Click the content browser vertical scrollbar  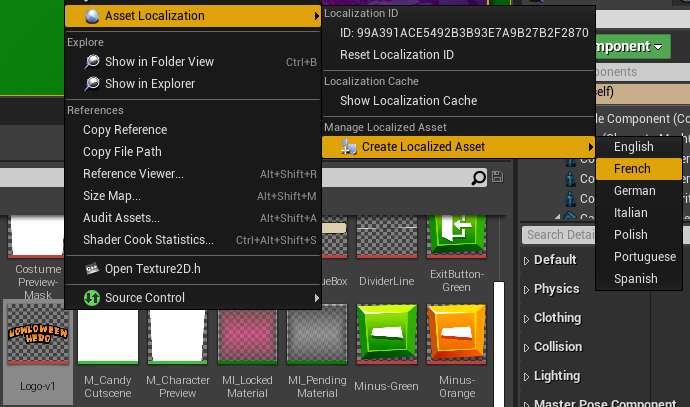499,344
